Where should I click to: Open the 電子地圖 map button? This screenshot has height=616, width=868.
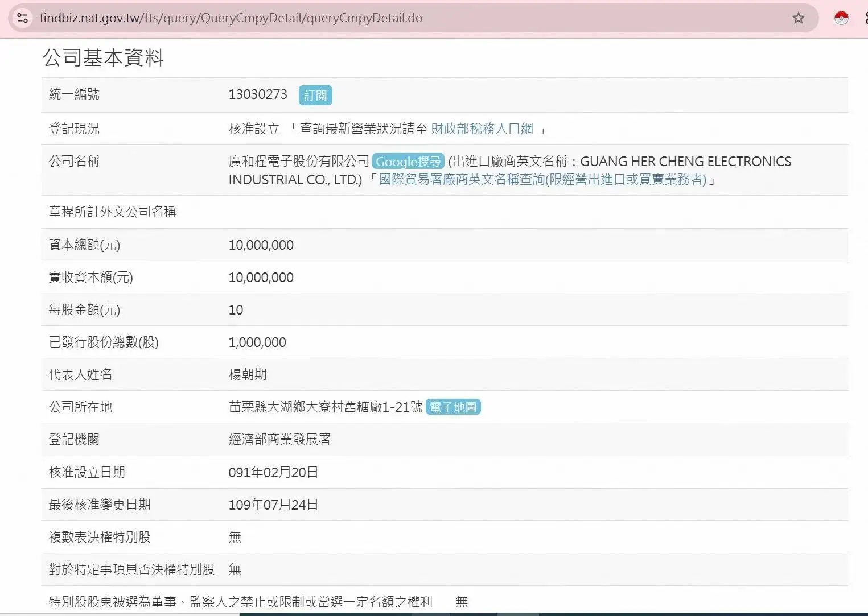tap(453, 407)
